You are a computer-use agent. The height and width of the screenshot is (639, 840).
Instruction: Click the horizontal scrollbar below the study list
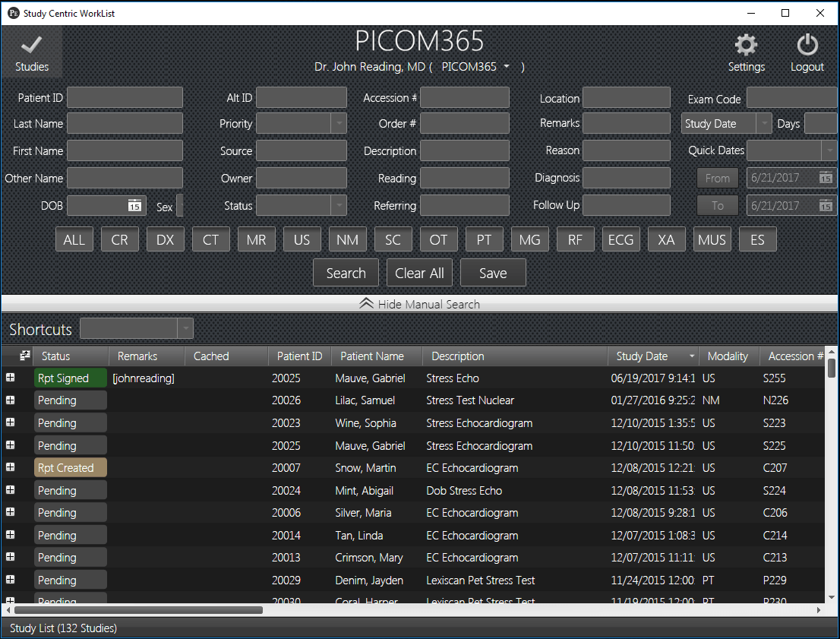tap(137, 610)
